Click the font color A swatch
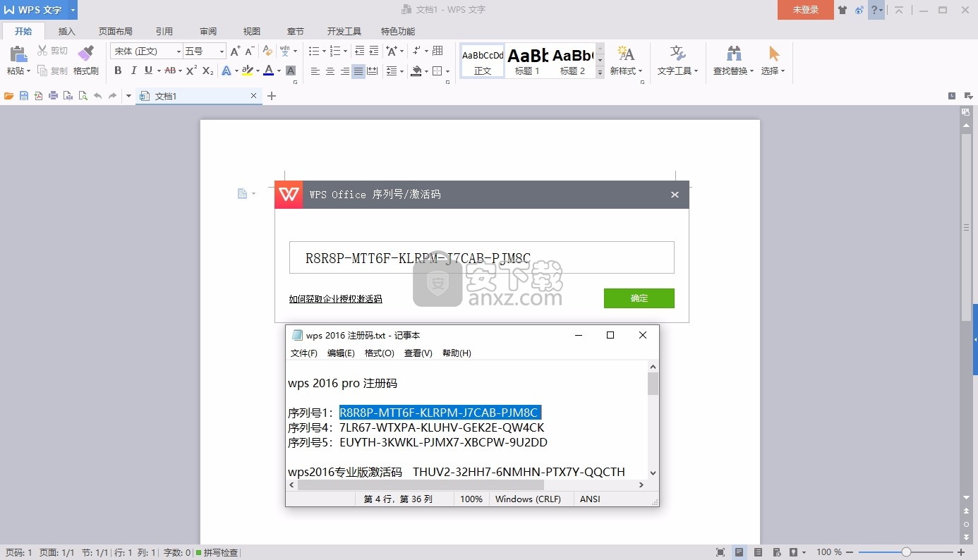 pos(268,71)
